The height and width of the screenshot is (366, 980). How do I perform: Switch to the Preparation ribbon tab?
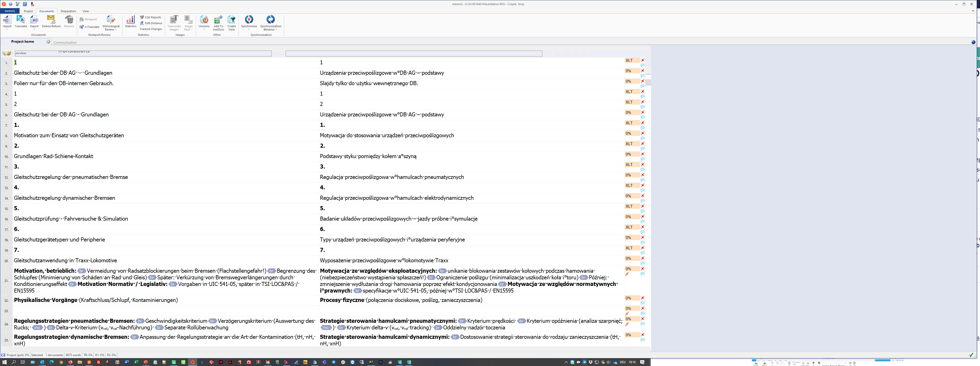(68, 11)
